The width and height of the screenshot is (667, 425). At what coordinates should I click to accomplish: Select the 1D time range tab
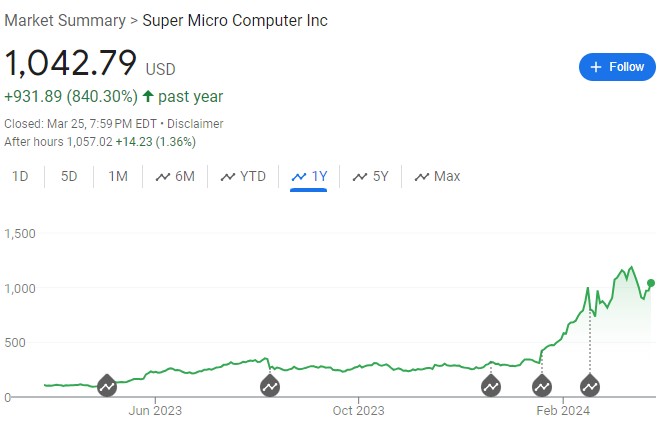pyautogui.click(x=20, y=176)
